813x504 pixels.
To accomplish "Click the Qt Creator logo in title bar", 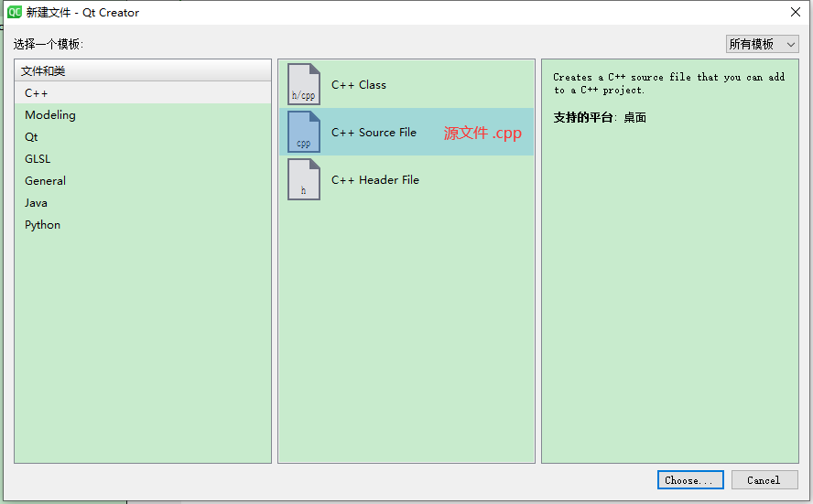I will 15,12.
